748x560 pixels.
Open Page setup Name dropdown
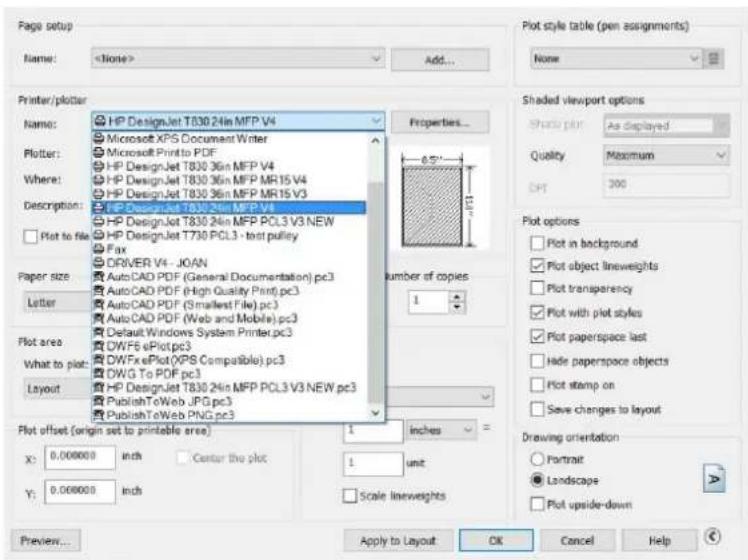238,59
